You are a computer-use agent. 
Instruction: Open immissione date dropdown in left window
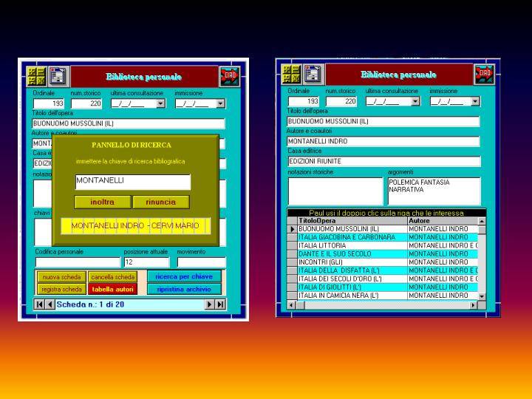(220, 103)
